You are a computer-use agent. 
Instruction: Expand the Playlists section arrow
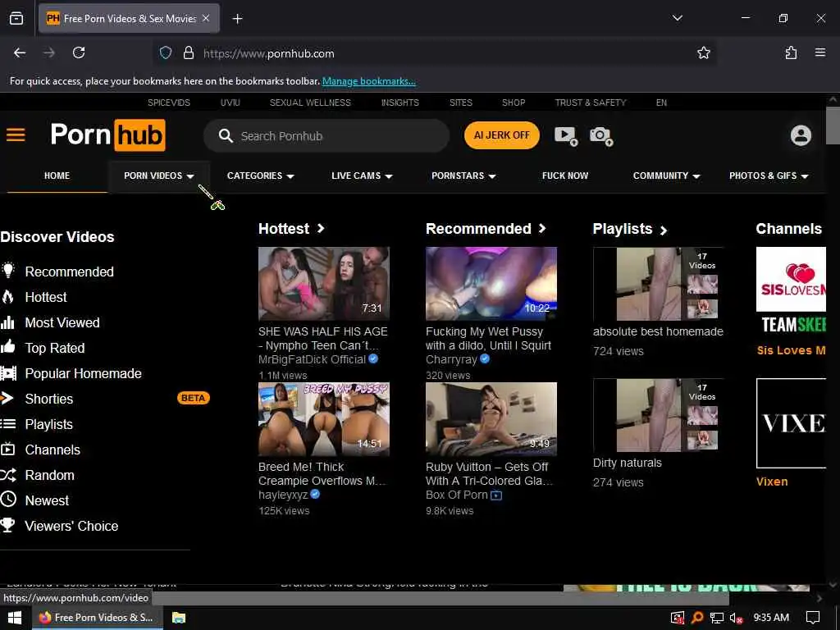(x=663, y=231)
